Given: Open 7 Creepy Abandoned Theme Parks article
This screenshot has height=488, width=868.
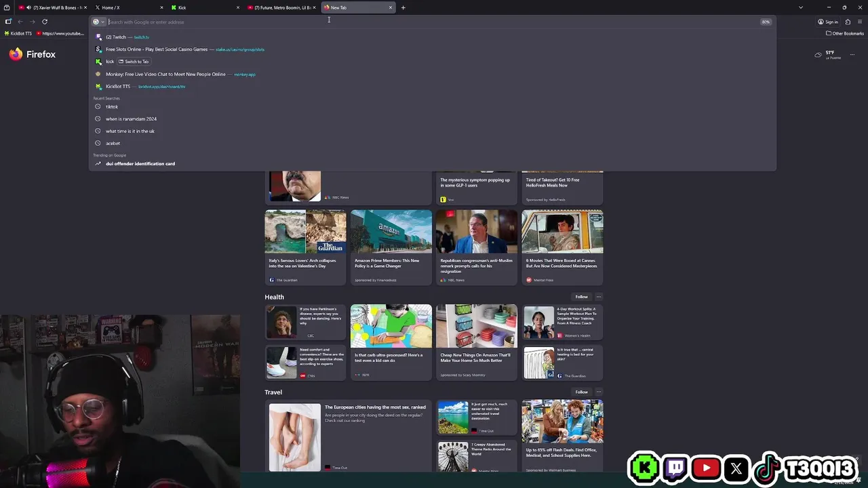Looking at the screenshot, I should point(476,456).
